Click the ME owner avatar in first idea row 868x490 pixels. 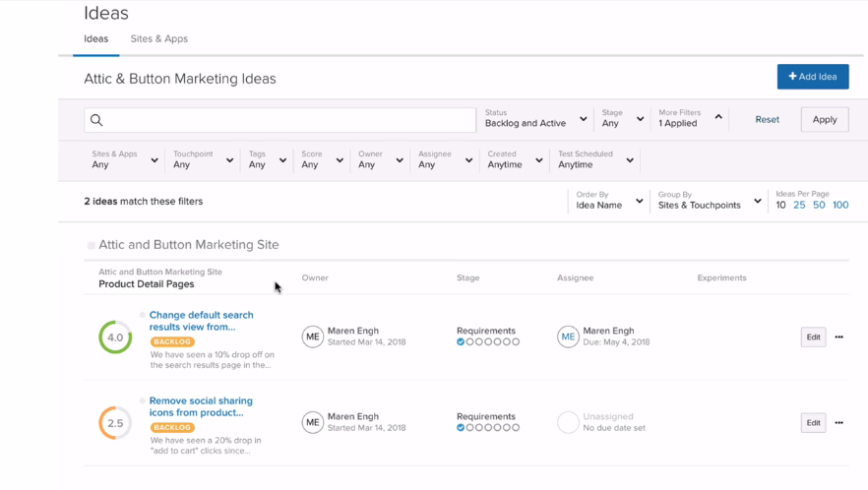[312, 337]
